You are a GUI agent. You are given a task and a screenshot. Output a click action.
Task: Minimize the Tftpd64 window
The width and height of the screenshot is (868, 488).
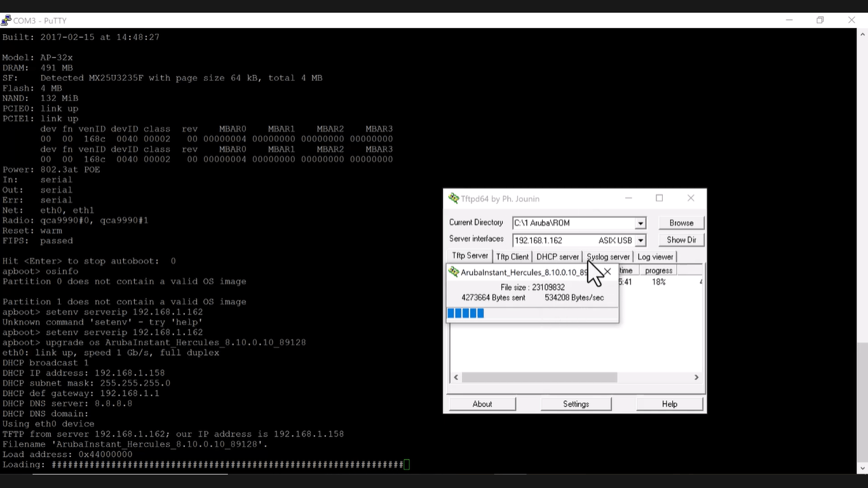628,198
